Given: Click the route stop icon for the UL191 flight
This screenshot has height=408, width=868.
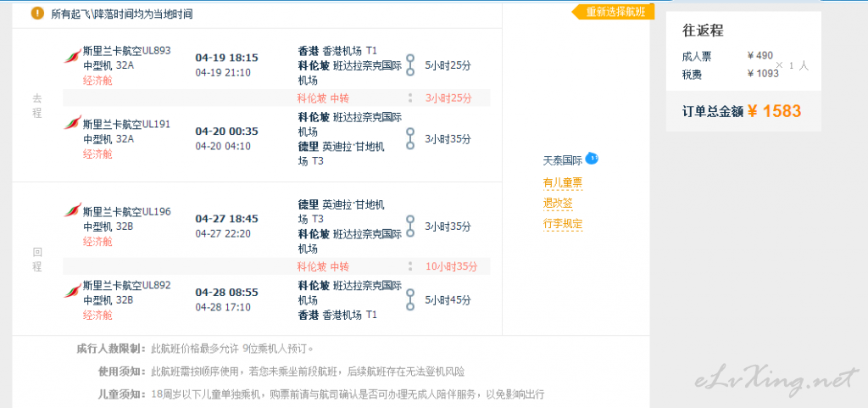Looking at the screenshot, I should pyautogui.click(x=410, y=138).
